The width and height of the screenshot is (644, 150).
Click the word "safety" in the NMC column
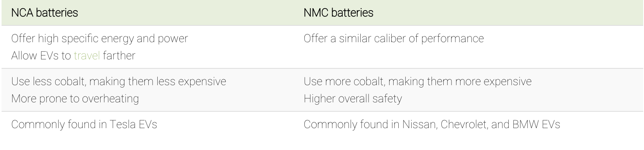pos(387,99)
